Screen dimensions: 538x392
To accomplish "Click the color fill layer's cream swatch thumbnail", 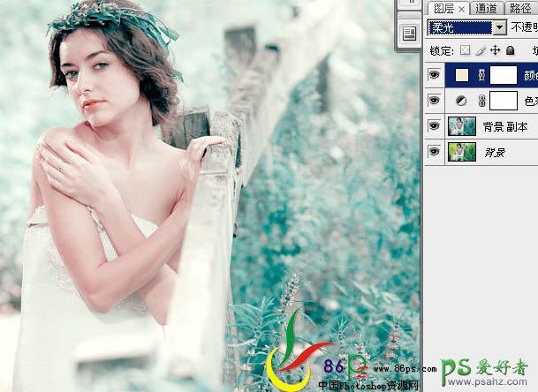I will click(461, 76).
